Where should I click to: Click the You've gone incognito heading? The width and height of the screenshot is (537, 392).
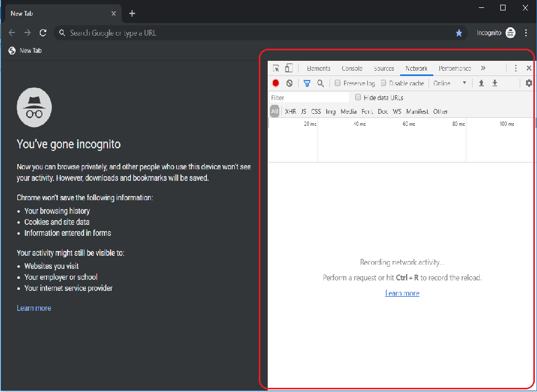pyautogui.click(x=69, y=144)
